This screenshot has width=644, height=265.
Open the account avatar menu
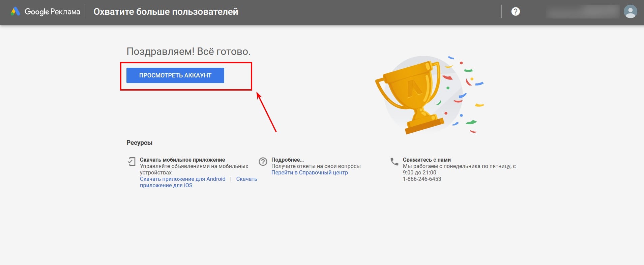(630, 12)
